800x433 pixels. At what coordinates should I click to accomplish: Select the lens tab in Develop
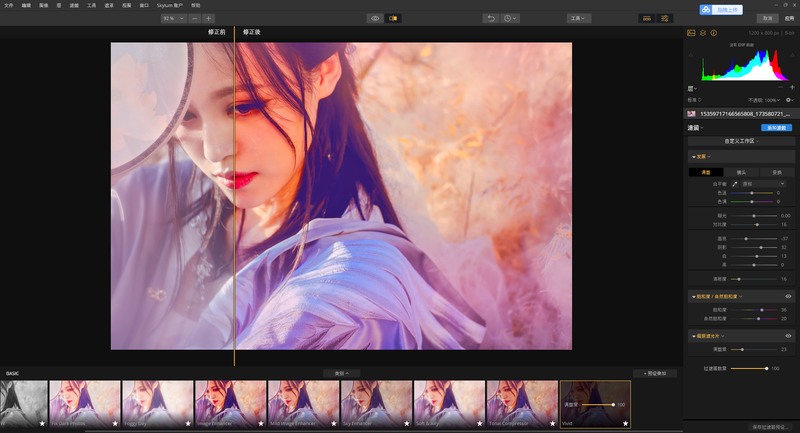coord(741,172)
